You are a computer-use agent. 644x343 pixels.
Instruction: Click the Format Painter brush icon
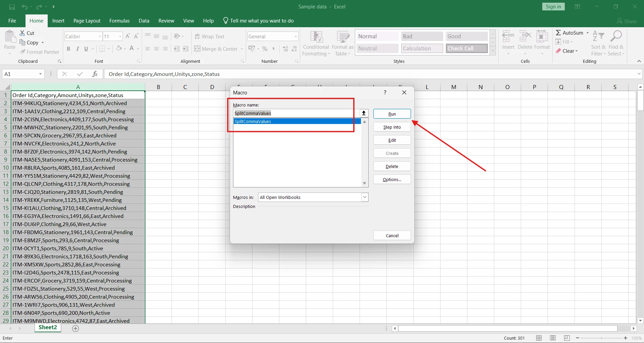pyautogui.click(x=23, y=52)
